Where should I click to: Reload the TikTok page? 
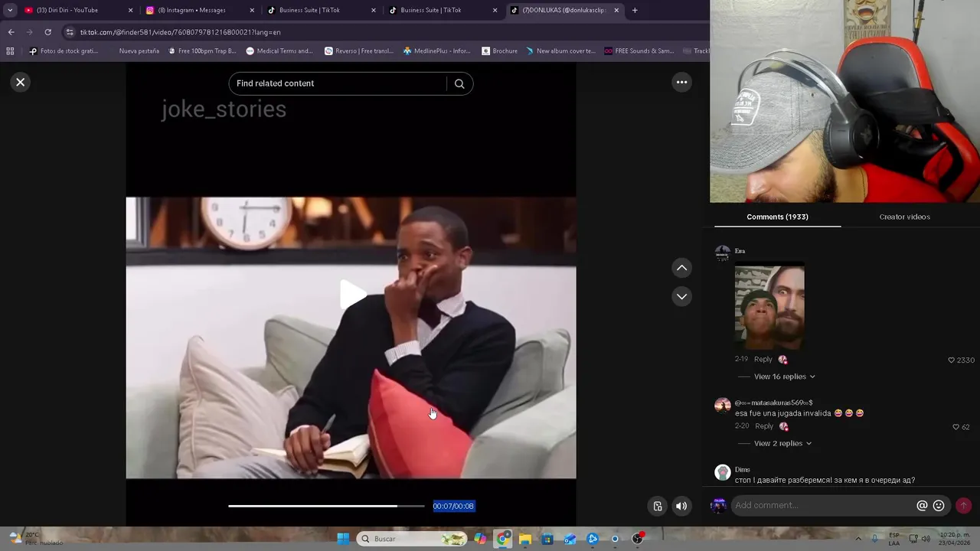pos(47,32)
